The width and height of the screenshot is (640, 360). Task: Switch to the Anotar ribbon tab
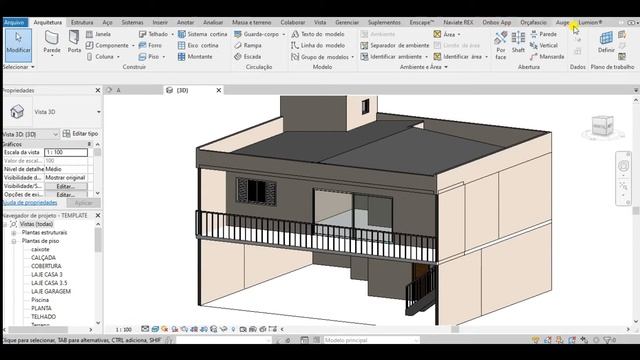[185, 22]
